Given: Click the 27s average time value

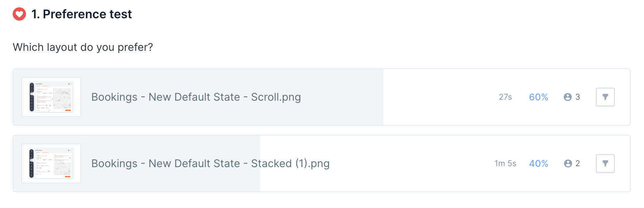Looking at the screenshot, I should (x=505, y=97).
